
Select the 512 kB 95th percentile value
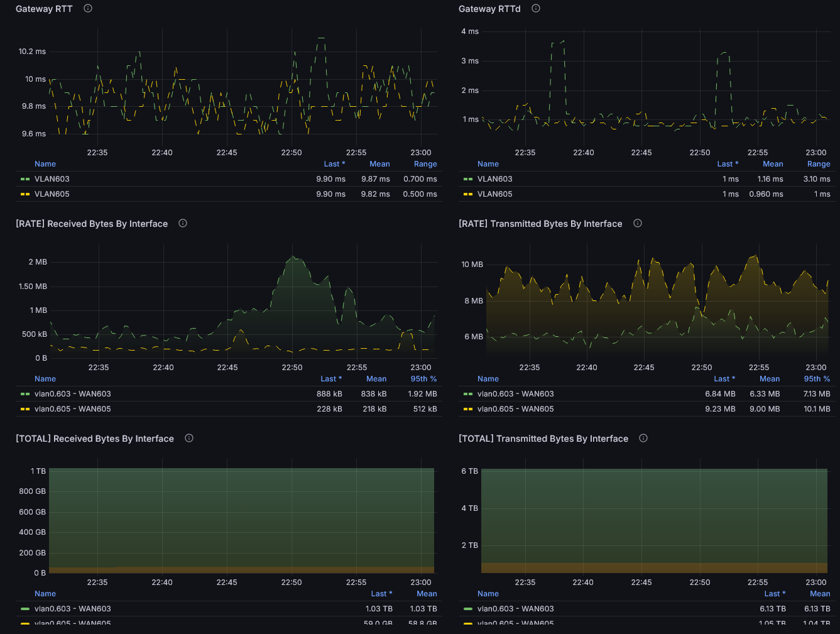click(x=425, y=409)
